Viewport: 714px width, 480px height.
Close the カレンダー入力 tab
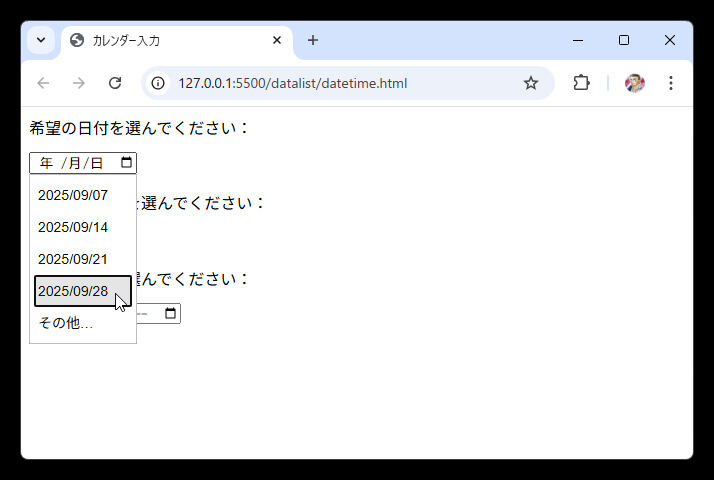pyautogui.click(x=277, y=41)
